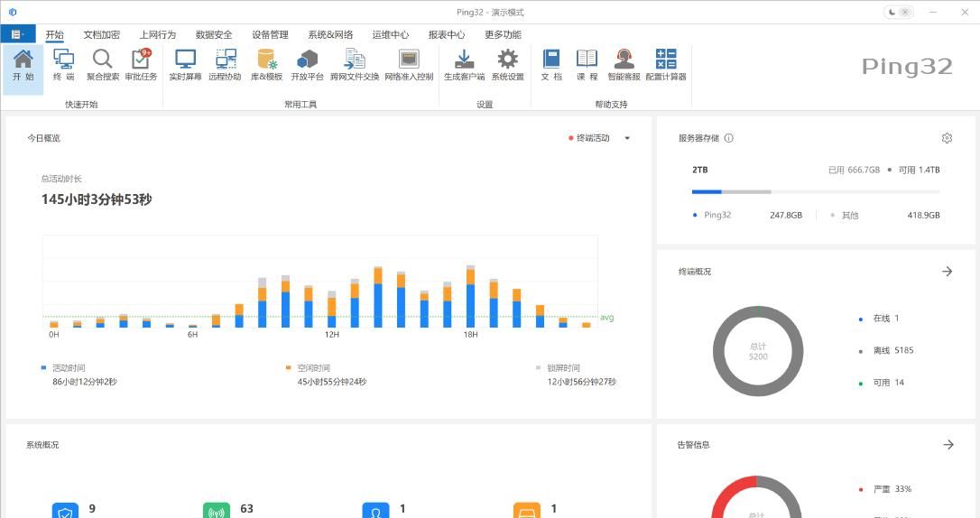Click 已用 666.7GB storage text
Screen dimensions: 980x518
(854, 170)
